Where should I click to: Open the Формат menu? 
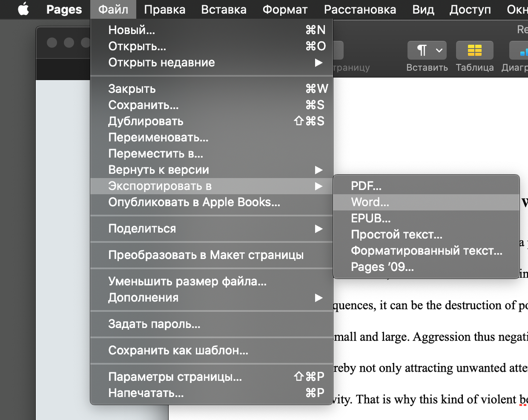(x=285, y=9)
